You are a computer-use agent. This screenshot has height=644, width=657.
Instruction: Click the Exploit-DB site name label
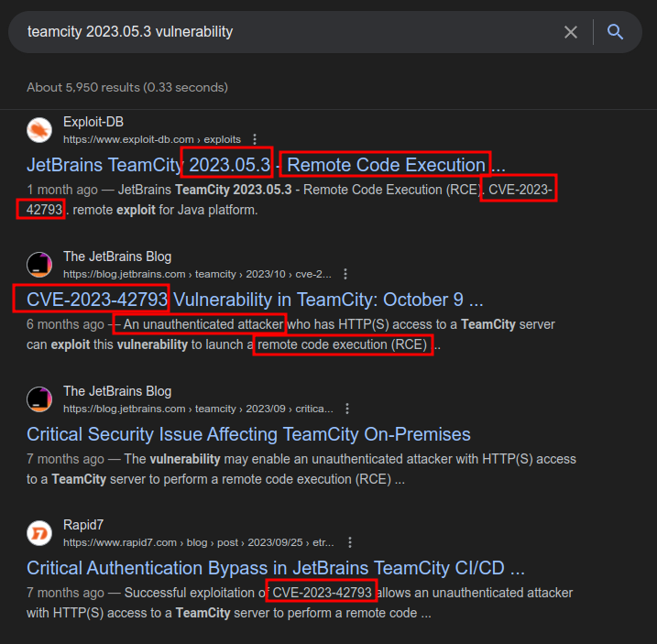tap(93, 122)
